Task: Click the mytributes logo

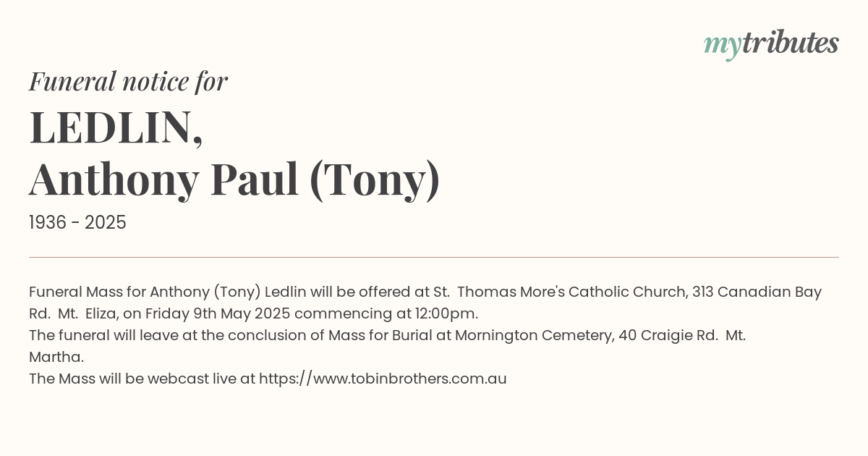Action: tap(771, 44)
